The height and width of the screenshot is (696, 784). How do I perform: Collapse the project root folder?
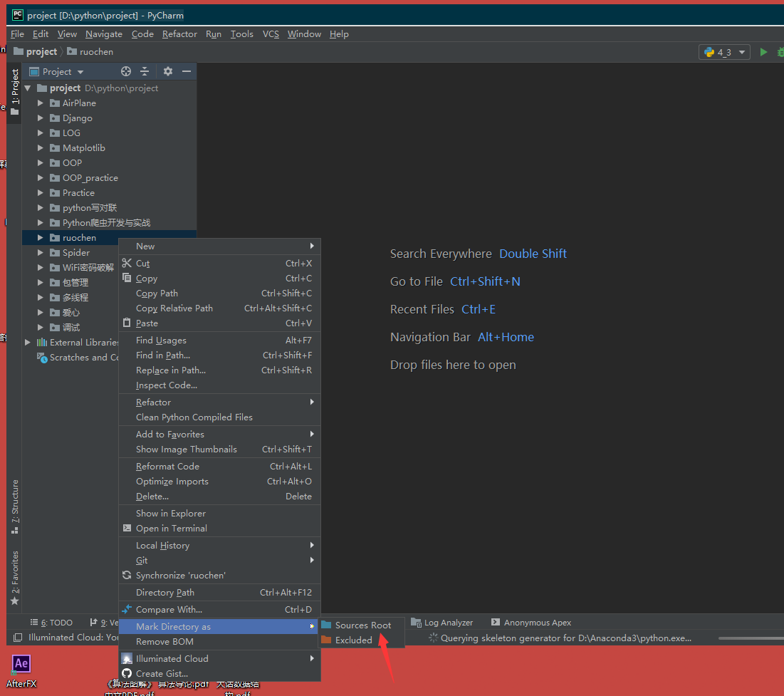click(28, 88)
